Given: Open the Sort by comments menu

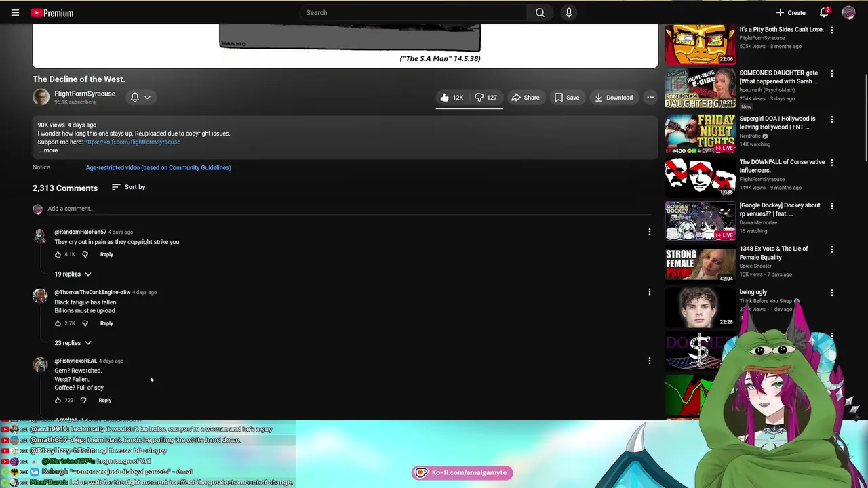Looking at the screenshot, I should [x=128, y=187].
